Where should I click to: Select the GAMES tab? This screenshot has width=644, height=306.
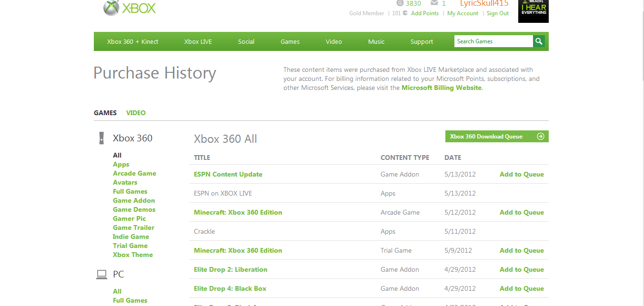click(105, 113)
